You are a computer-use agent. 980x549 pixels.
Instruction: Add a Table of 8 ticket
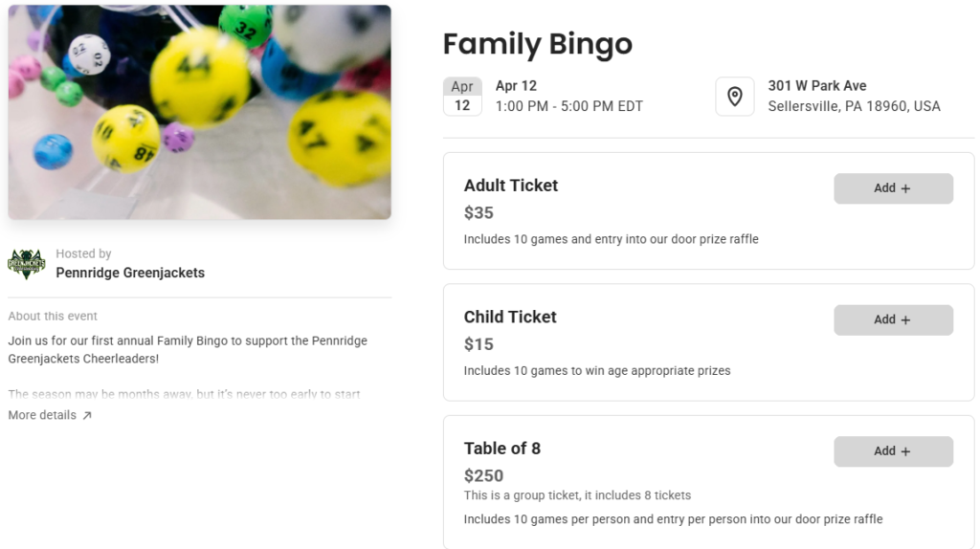click(893, 451)
